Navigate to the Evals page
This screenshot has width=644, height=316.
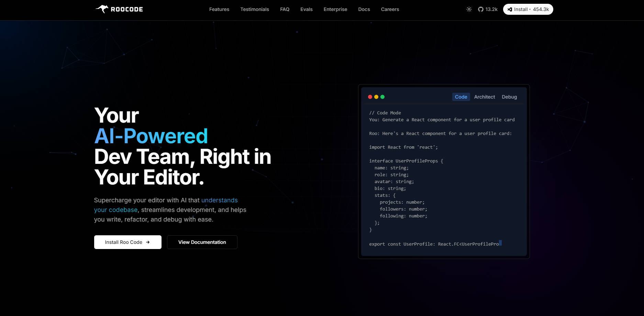coord(306,9)
